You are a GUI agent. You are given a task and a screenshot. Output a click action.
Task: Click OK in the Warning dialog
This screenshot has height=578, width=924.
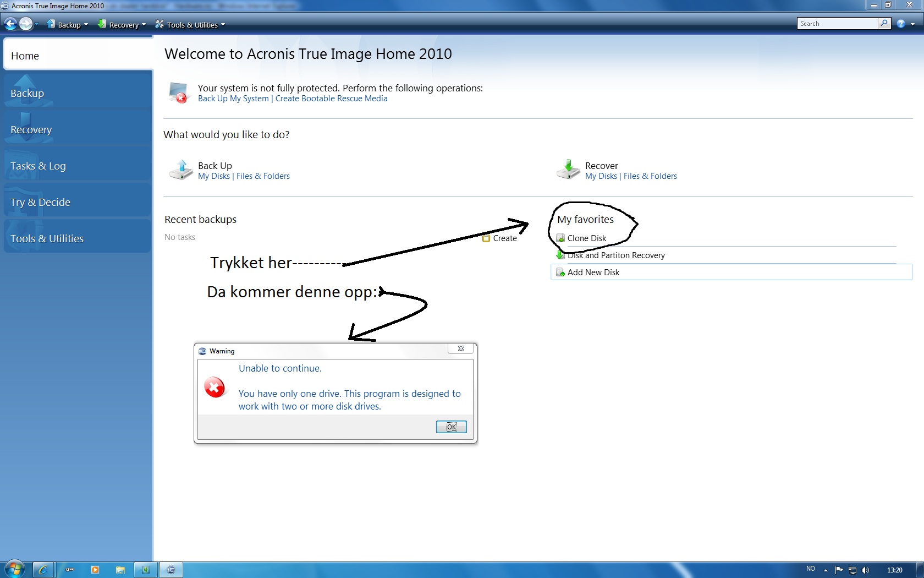[x=451, y=427]
